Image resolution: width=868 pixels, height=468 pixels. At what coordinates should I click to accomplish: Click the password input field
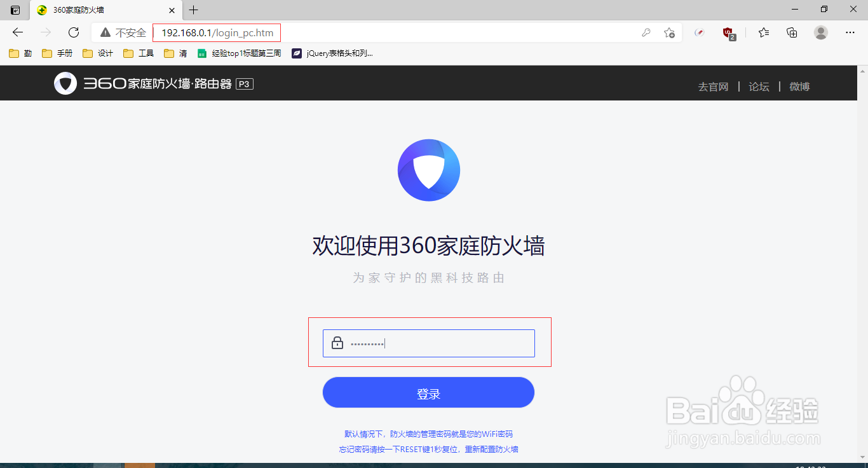point(429,343)
